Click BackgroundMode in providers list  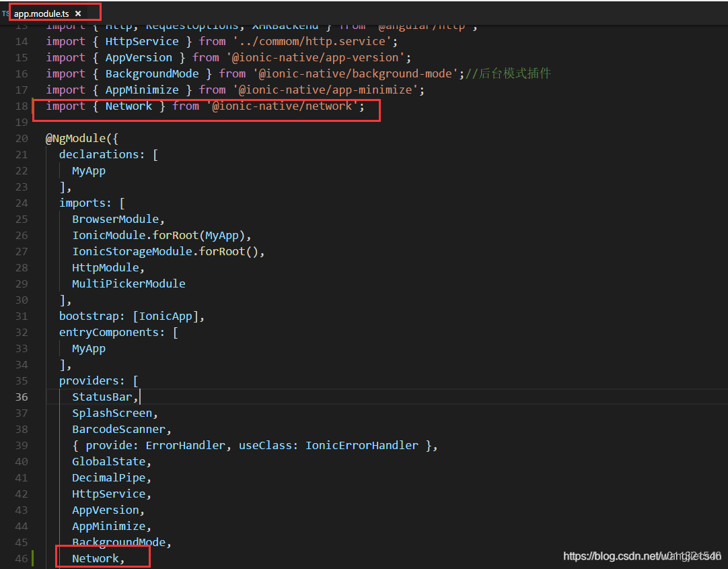tap(118, 543)
